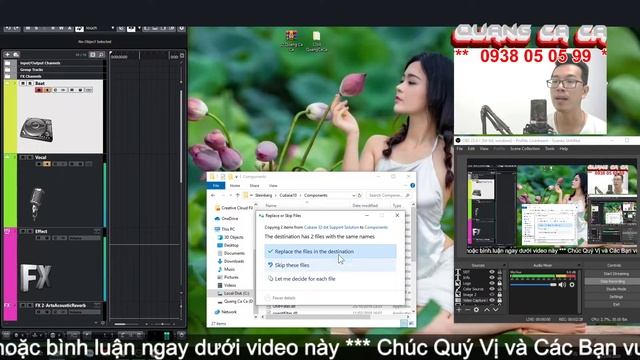Open the track presets icon beside Add Track
The image size is (640, 360).
point(16,54)
